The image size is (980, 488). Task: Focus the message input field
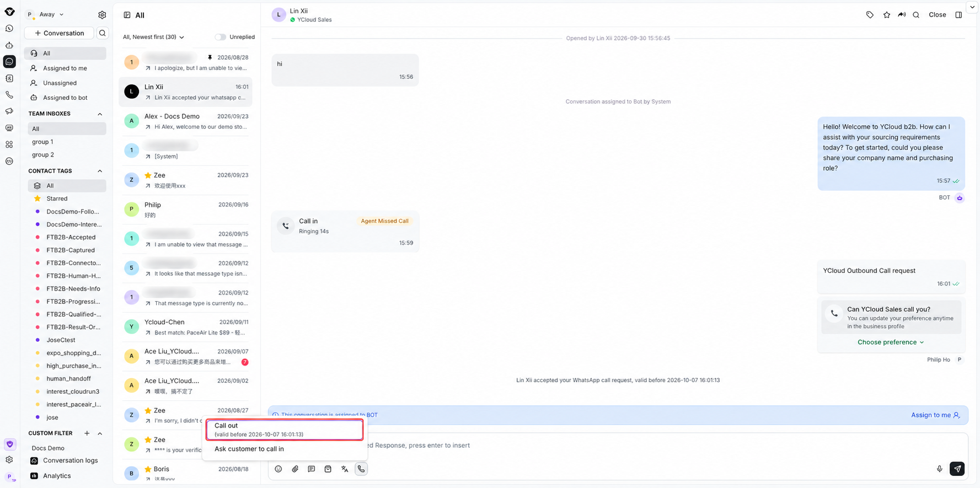618,446
